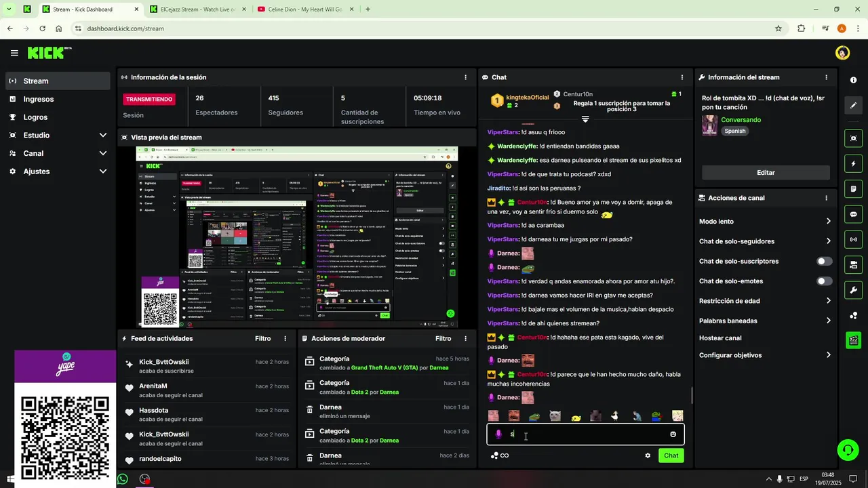Open chat settings gear icon

[648, 455]
